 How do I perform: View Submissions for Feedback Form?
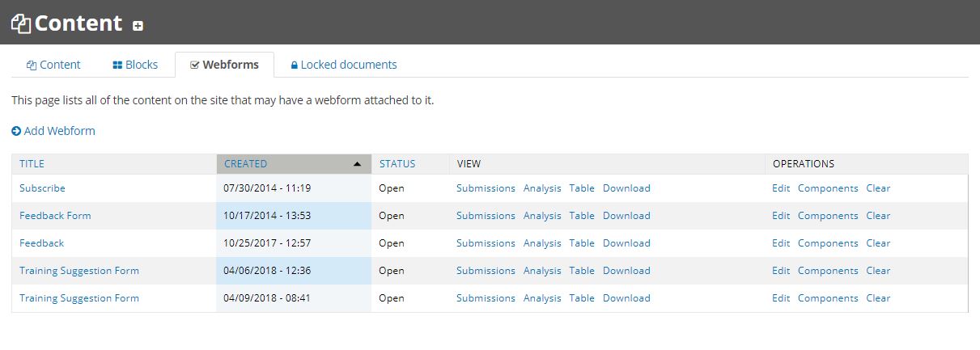pyautogui.click(x=486, y=216)
